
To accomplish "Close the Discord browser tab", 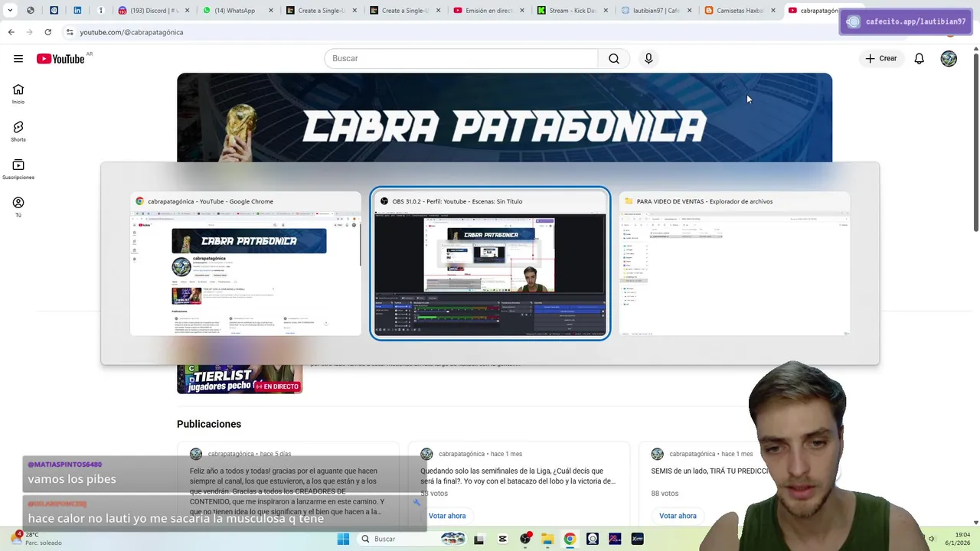I will point(187,11).
